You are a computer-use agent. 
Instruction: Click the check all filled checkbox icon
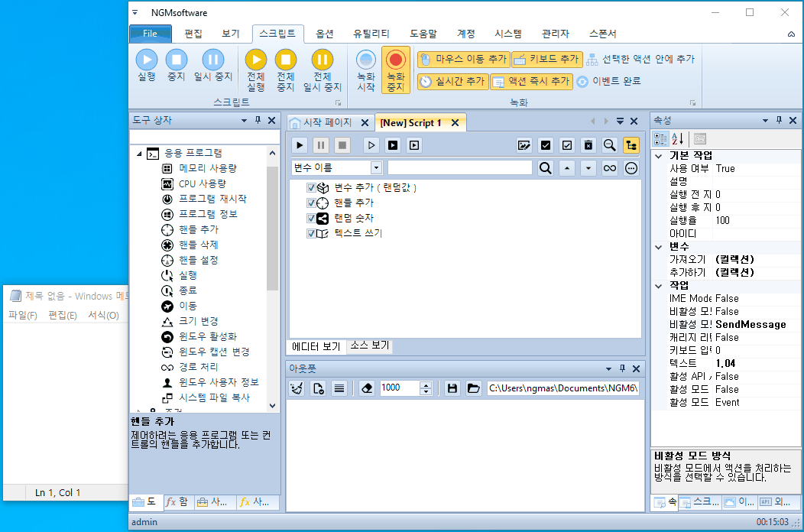546,146
